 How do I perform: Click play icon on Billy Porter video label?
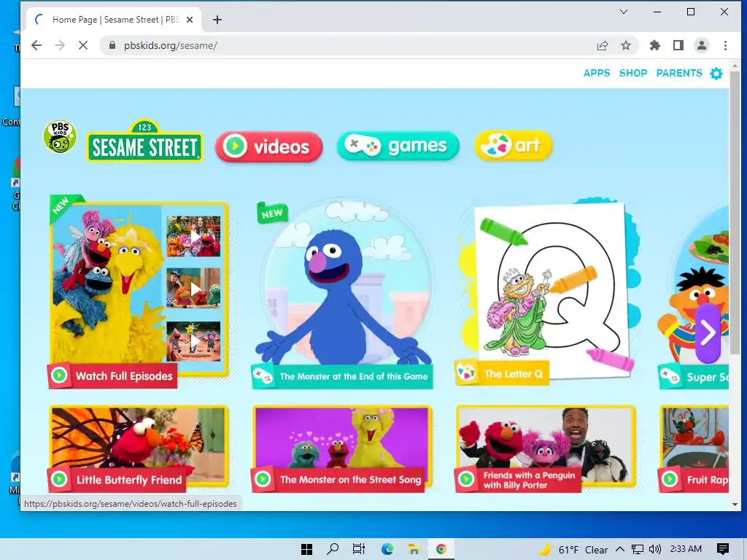coord(466,479)
